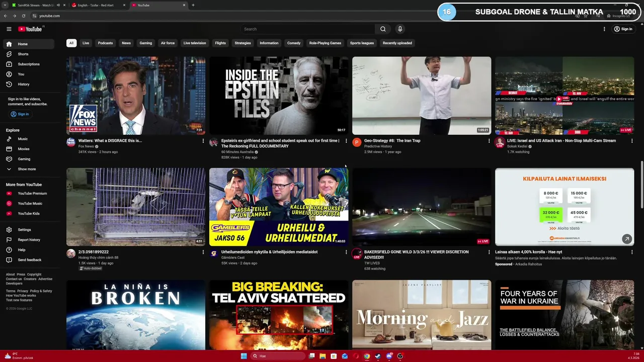Open YouTube settings three-dot menu near Sign in

(x=604, y=29)
